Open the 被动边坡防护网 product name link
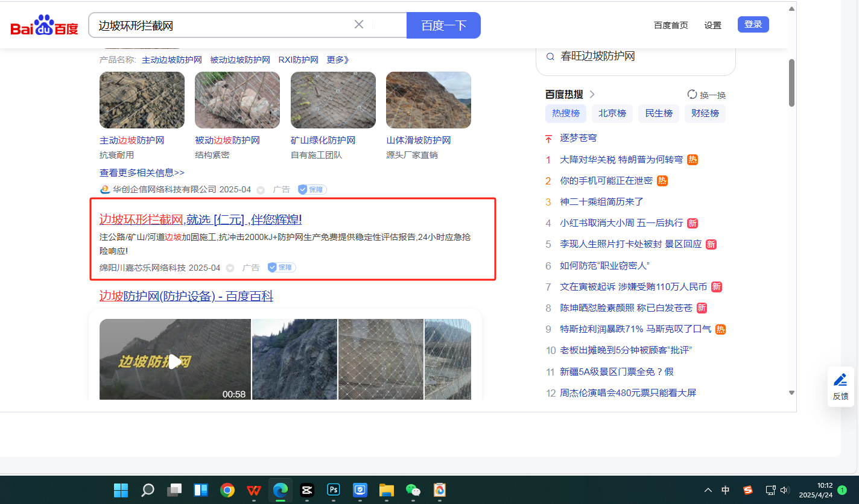This screenshot has height=504, width=859. 240,60
